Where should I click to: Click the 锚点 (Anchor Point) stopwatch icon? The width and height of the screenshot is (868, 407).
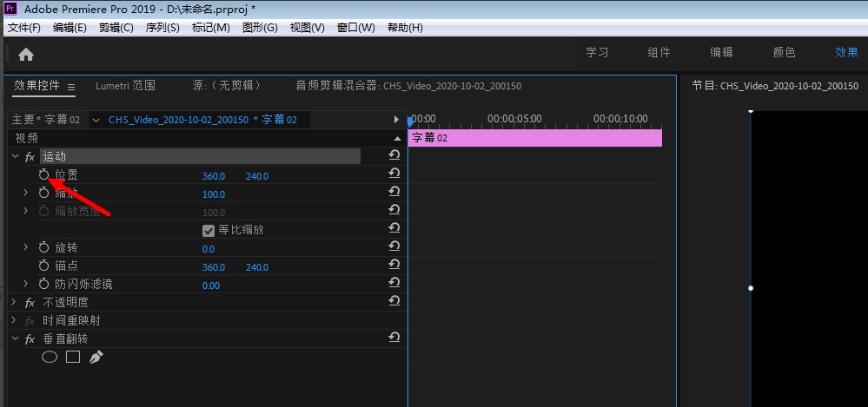pyautogui.click(x=43, y=266)
